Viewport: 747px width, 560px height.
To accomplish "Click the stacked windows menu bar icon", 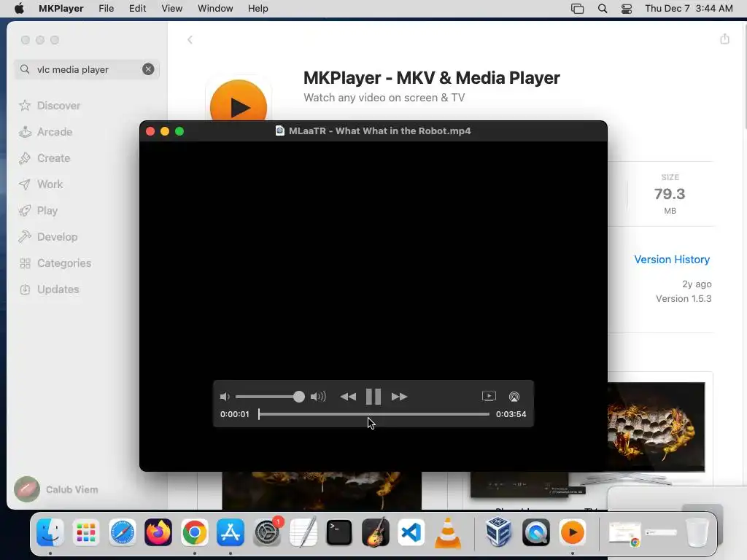I will [578, 9].
